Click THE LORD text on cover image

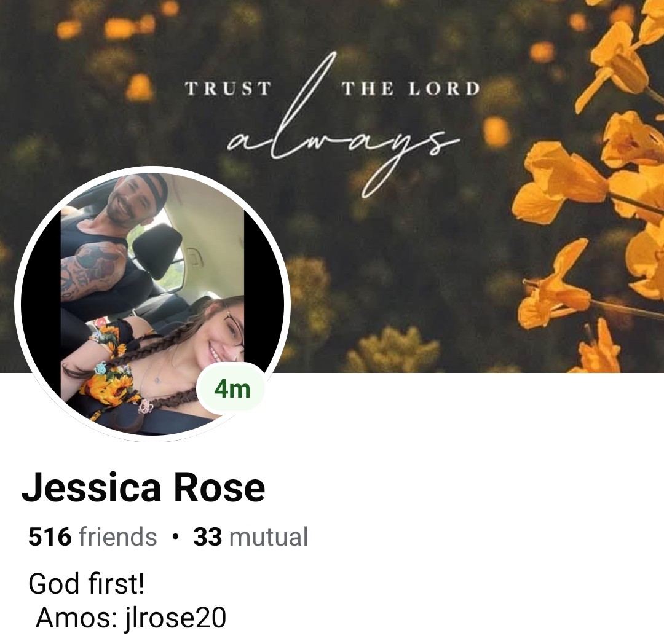(411, 88)
